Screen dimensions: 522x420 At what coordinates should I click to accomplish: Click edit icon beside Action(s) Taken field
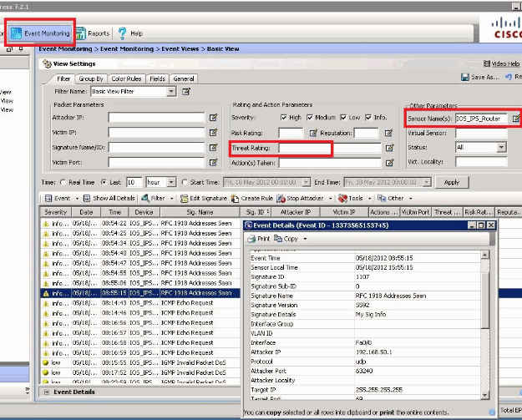(x=389, y=163)
